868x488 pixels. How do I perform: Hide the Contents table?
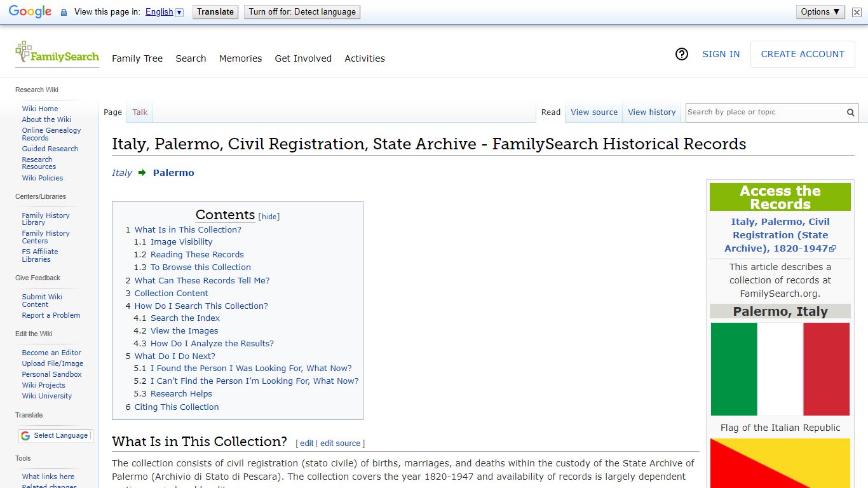coord(269,217)
